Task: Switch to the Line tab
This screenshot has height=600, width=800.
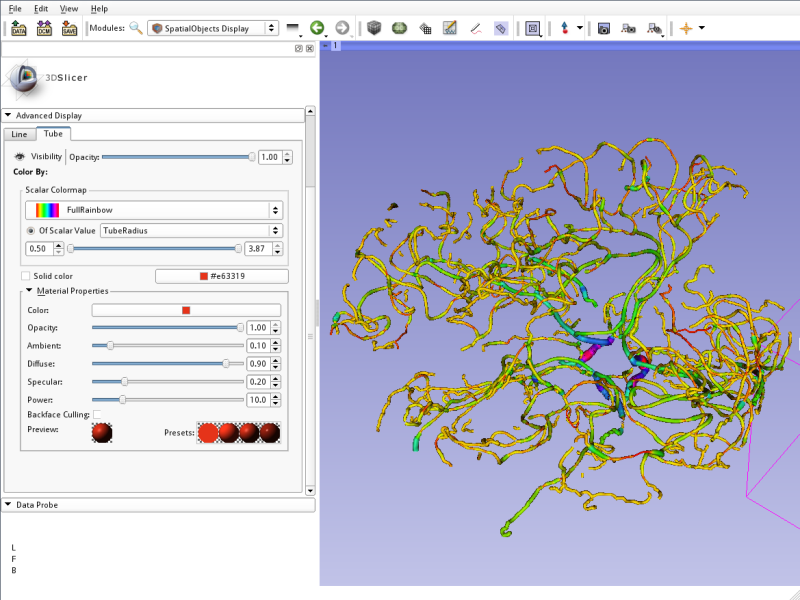Action: tap(19, 134)
